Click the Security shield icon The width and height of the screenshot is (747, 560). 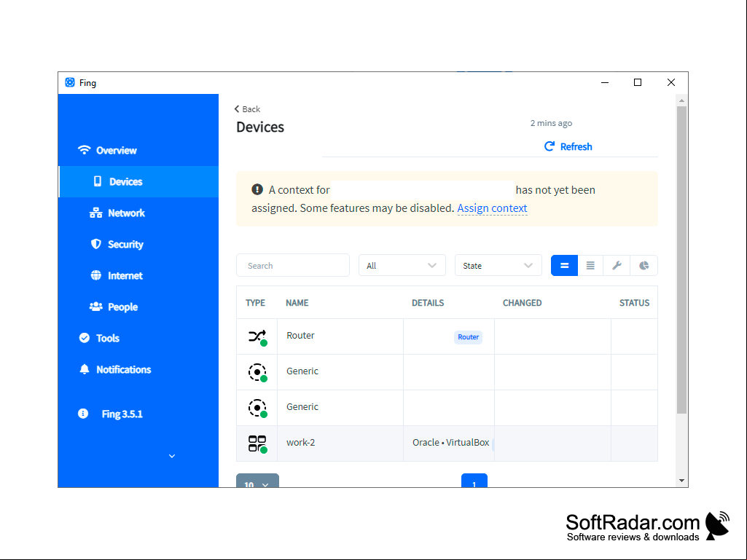95,244
